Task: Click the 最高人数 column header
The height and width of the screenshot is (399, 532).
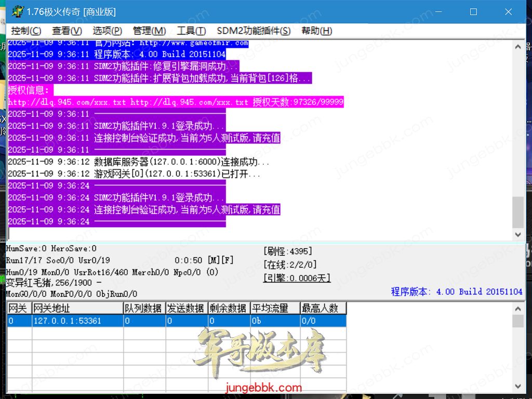Action: [323, 308]
